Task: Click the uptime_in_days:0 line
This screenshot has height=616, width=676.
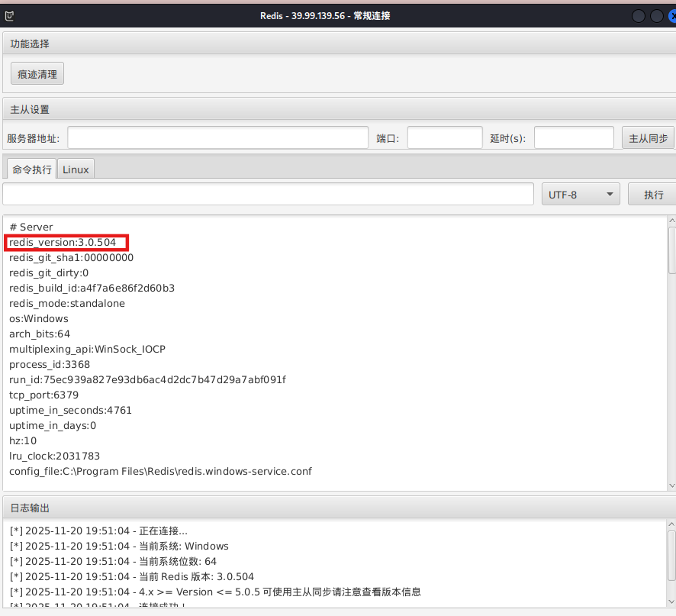Action: coord(53,425)
